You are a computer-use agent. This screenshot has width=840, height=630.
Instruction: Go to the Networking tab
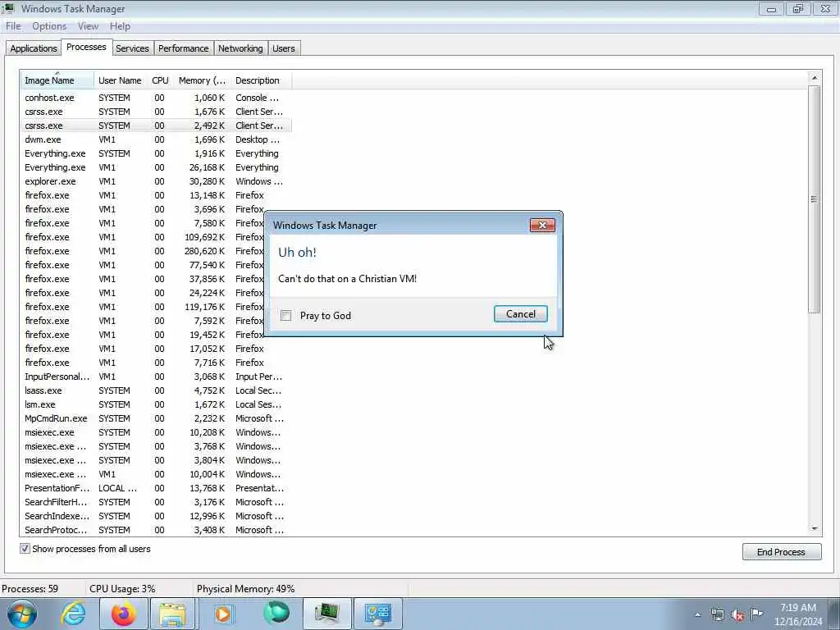[x=240, y=48]
